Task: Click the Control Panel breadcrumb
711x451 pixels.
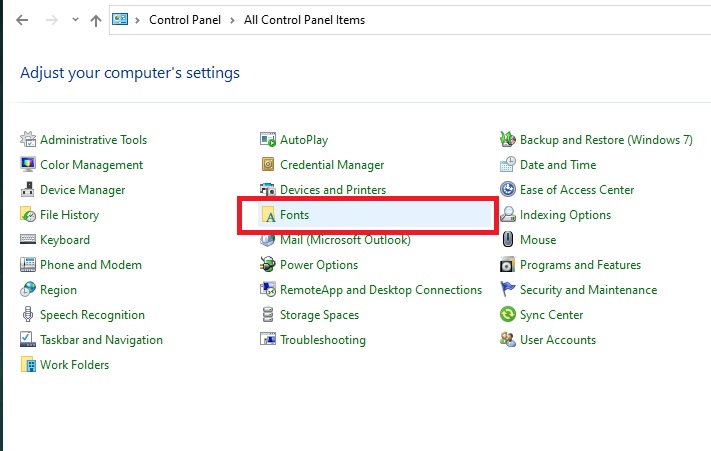Action: [x=185, y=20]
